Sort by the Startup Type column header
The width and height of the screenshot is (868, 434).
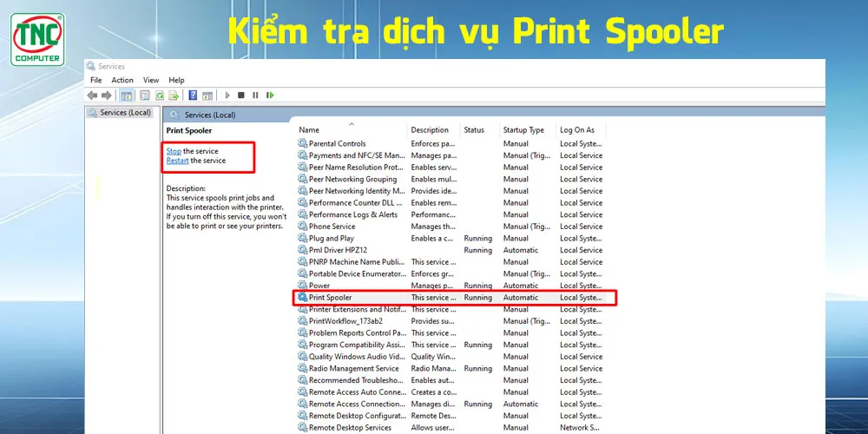pyautogui.click(x=523, y=130)
